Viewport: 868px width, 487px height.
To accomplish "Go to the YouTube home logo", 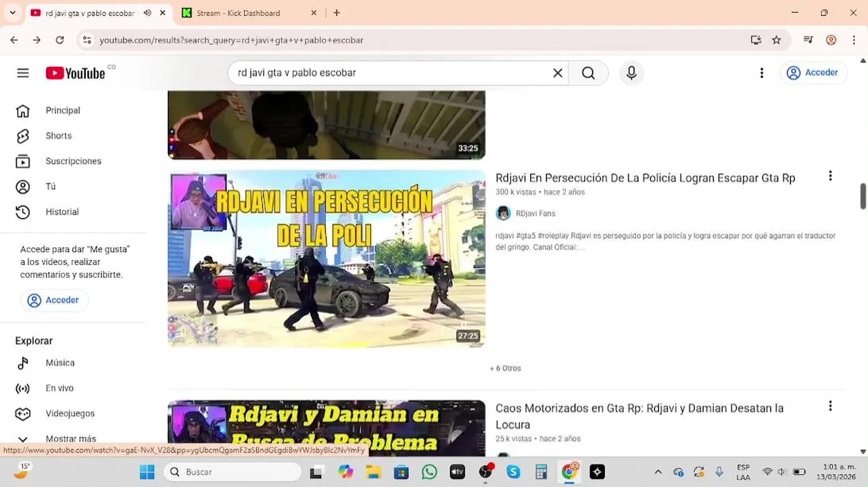I will point(75,73).
